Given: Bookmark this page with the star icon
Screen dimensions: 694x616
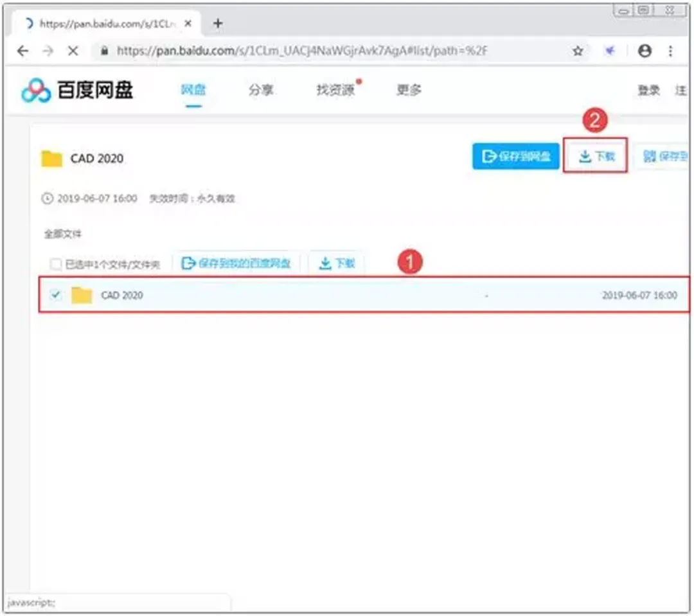Looking at the screenshot, I should pyautogui.click(x=578, y=51).
